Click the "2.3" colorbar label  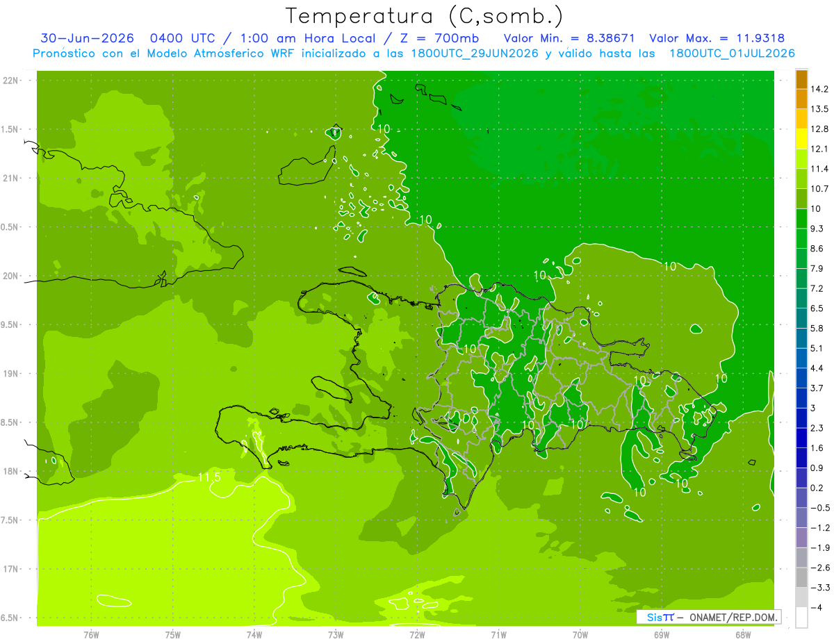tap(817, 428)
